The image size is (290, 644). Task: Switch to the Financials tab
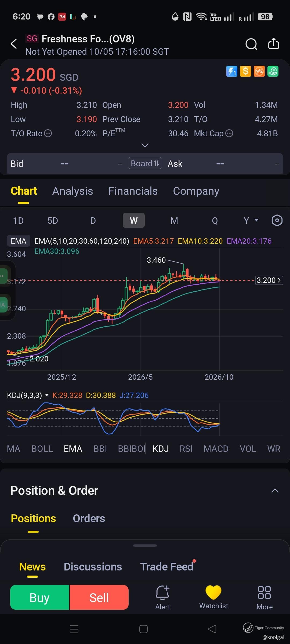tap(133, 191)
